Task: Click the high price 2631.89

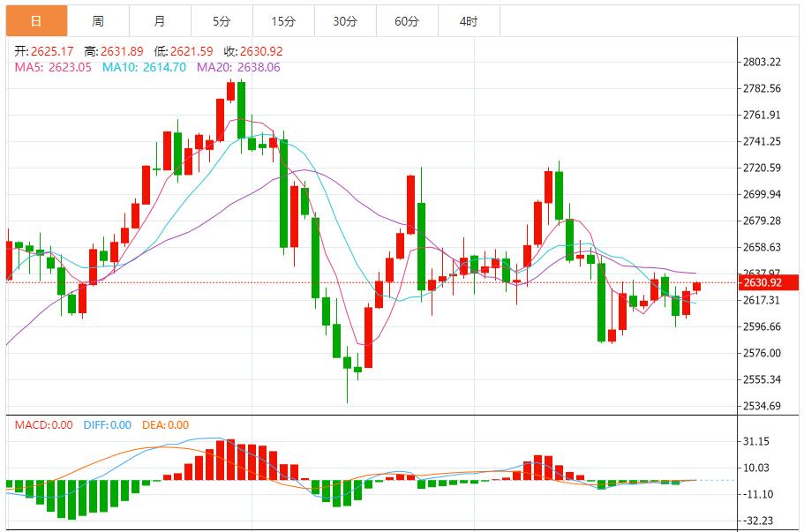Action: [x=122, y=51]
